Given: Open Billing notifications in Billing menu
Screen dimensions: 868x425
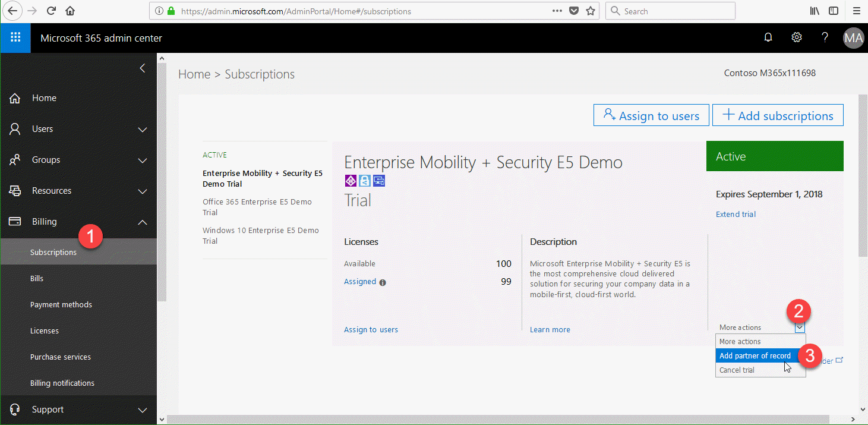Looking at the screenshot, I should pos(78,383).
